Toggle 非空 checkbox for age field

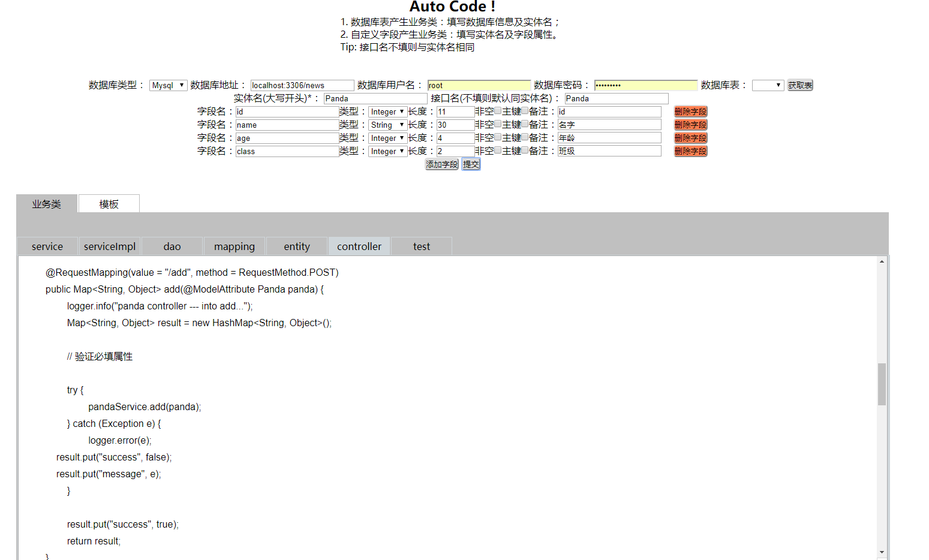coord(498,137)
